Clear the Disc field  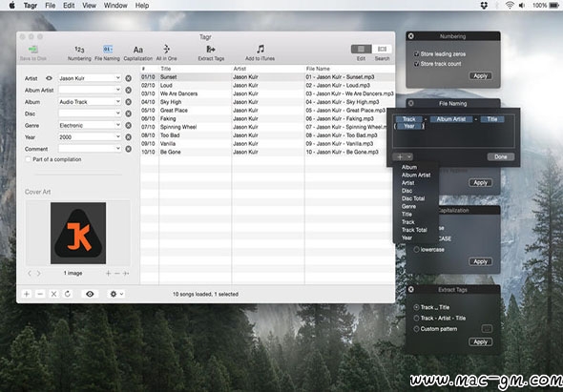click(128, 113)
